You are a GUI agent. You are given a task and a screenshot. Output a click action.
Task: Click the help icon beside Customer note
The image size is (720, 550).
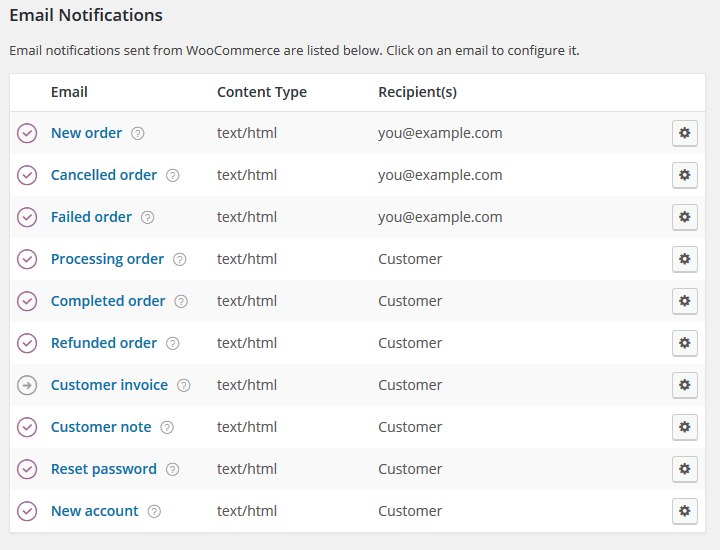[167, 427]
